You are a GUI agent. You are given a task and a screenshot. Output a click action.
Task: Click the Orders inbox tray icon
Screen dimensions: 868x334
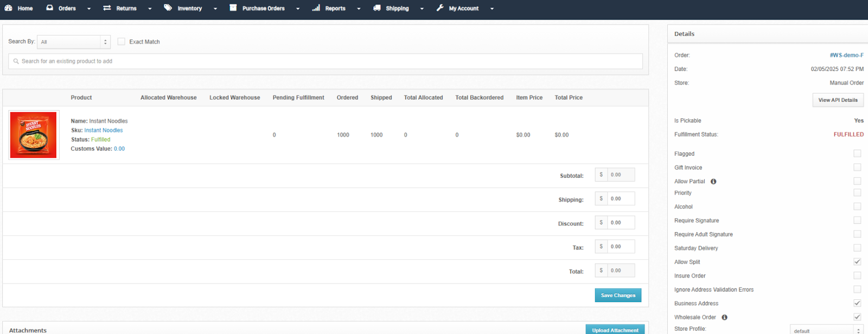coord(50,8)
